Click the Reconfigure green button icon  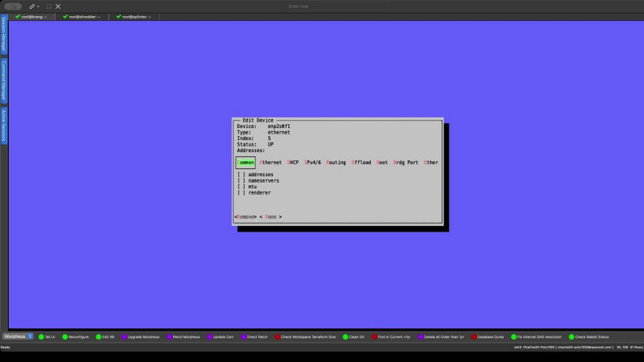tap(64, 336)
